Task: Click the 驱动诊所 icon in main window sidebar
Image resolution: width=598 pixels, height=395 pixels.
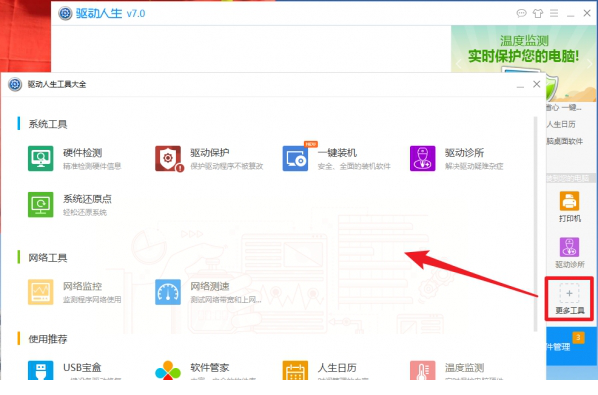Action: (x=569, y=247)
